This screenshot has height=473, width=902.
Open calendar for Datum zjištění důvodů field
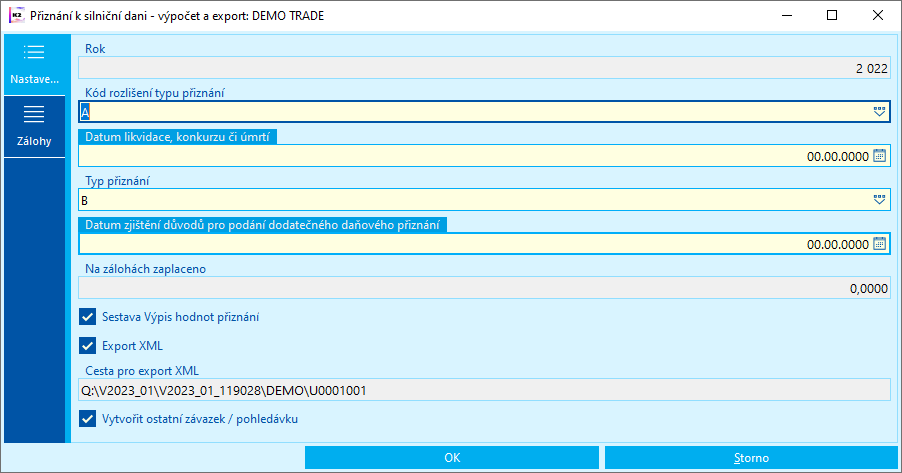click(880, 244)
